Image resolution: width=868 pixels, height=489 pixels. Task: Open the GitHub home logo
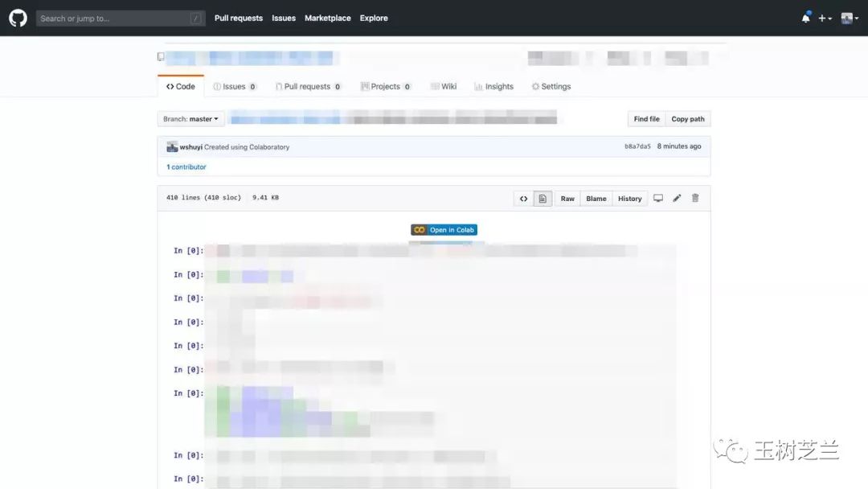[x=18, y=18]
